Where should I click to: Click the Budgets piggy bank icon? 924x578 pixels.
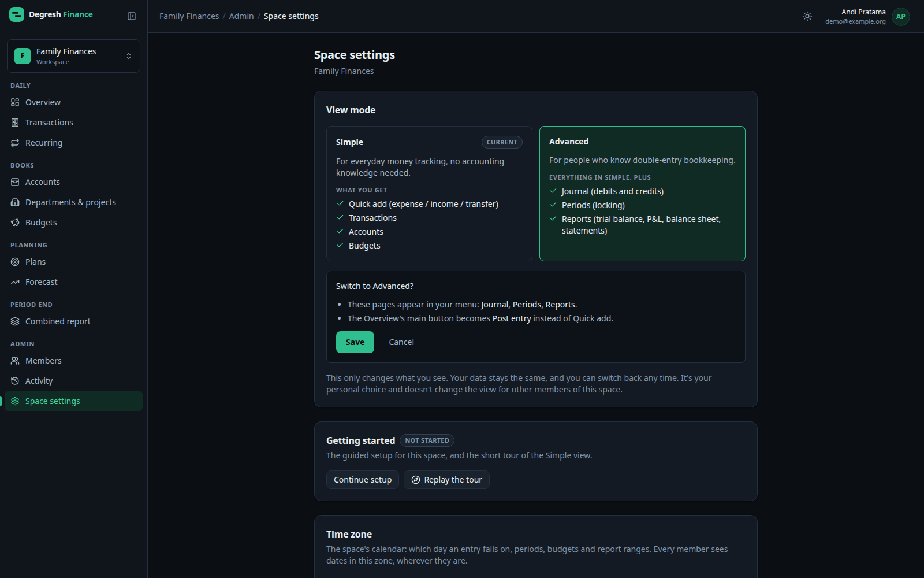(x=15, y=223)
